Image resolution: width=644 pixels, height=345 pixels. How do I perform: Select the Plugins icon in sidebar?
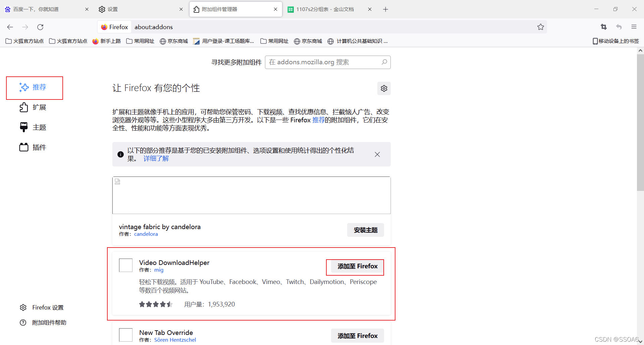point(24,147)
